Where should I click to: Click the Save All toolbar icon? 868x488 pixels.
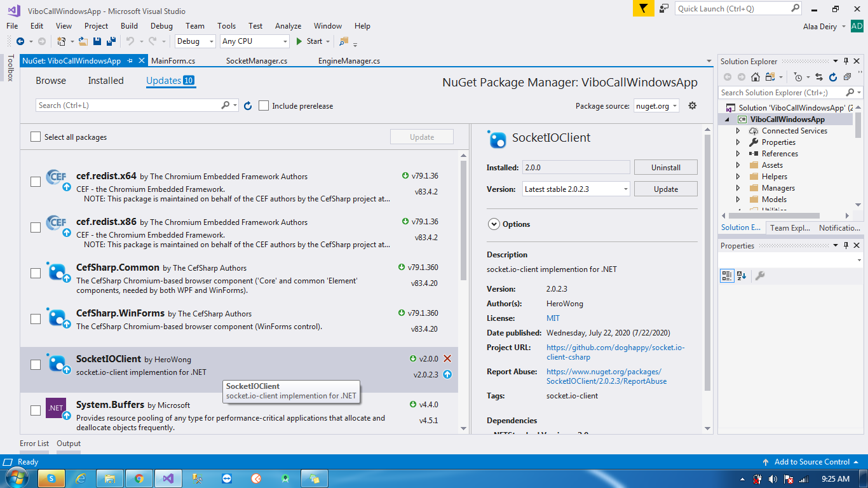111,41
